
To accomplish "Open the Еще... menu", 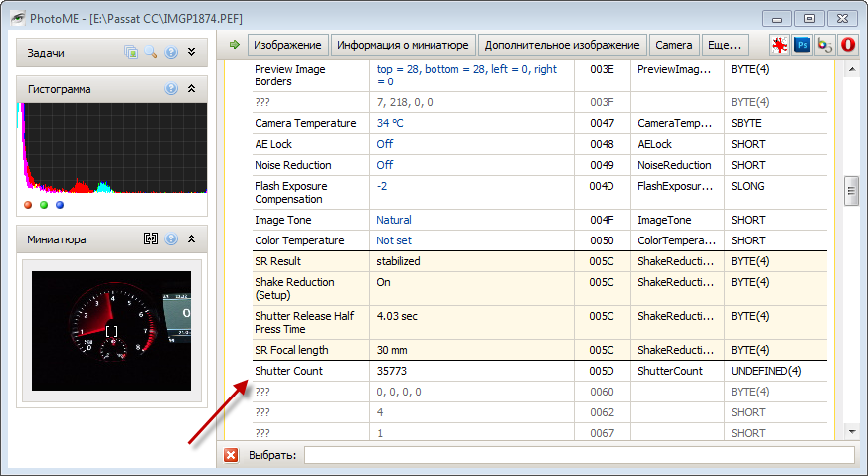I will 724,45.
